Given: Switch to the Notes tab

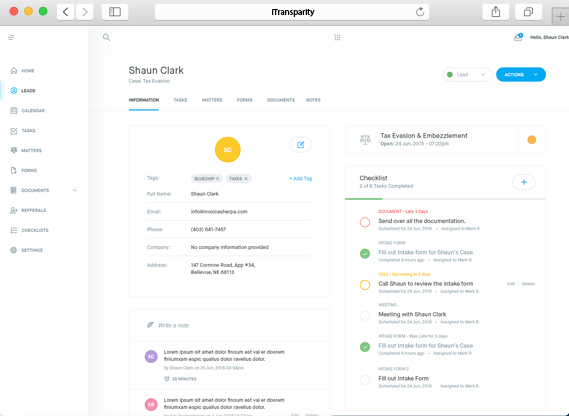Looking at the screenshot, I should point(313,100).
